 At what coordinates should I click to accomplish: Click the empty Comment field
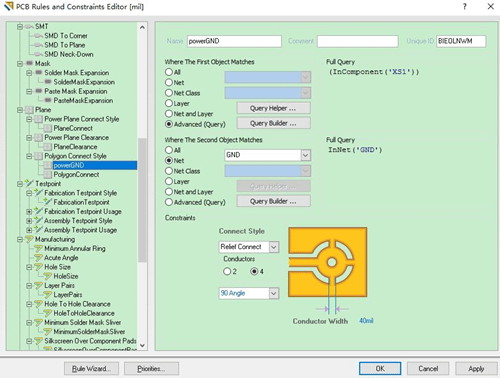pos(358,41)
